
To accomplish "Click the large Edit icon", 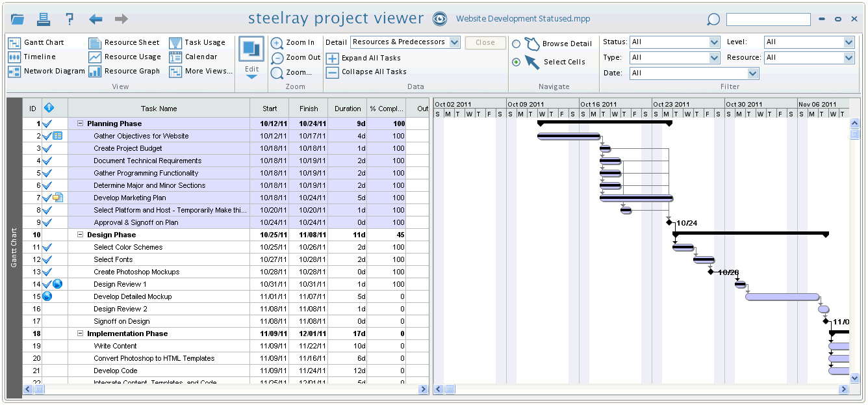I will pyautogui.click(x=251, y=49).
